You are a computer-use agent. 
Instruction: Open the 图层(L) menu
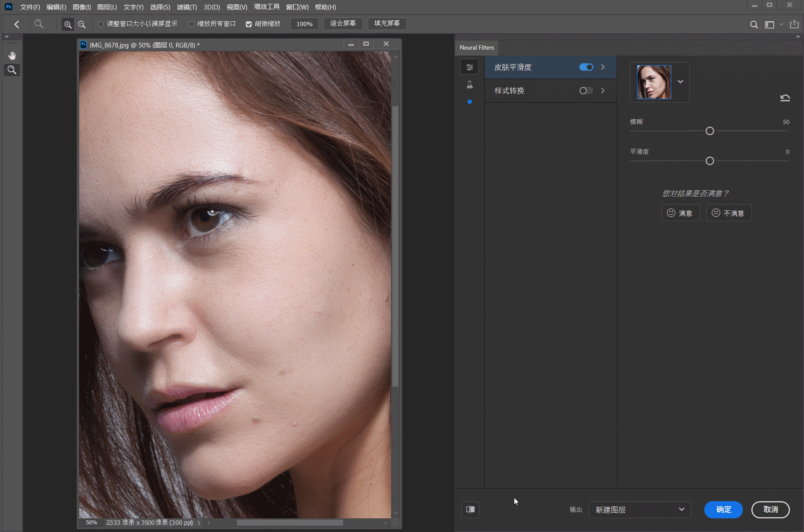(x=107, y=7)
